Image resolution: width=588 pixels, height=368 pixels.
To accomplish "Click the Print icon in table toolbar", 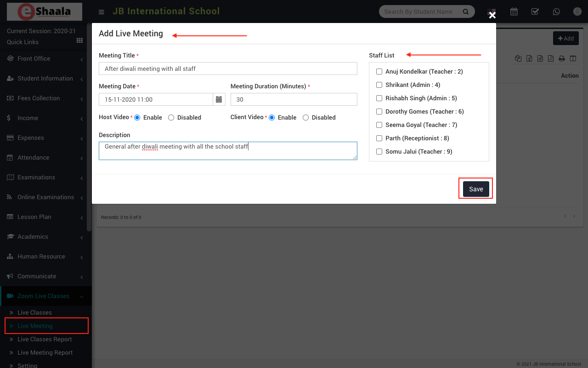I will [x=561, y=58].
